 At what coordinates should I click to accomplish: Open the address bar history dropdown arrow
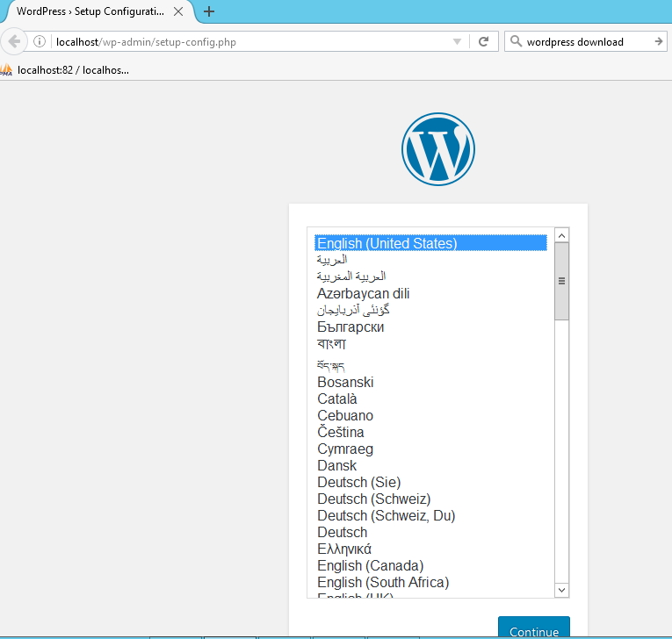coord(458,41)
